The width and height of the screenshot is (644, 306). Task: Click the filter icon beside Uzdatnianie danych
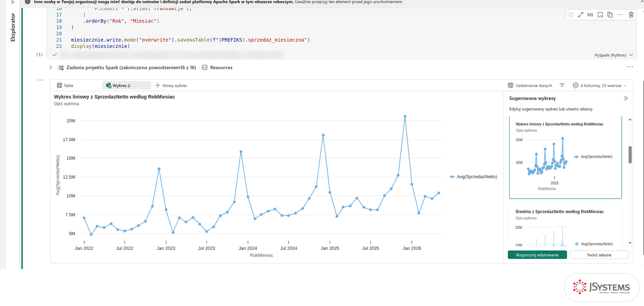point(562,85)
